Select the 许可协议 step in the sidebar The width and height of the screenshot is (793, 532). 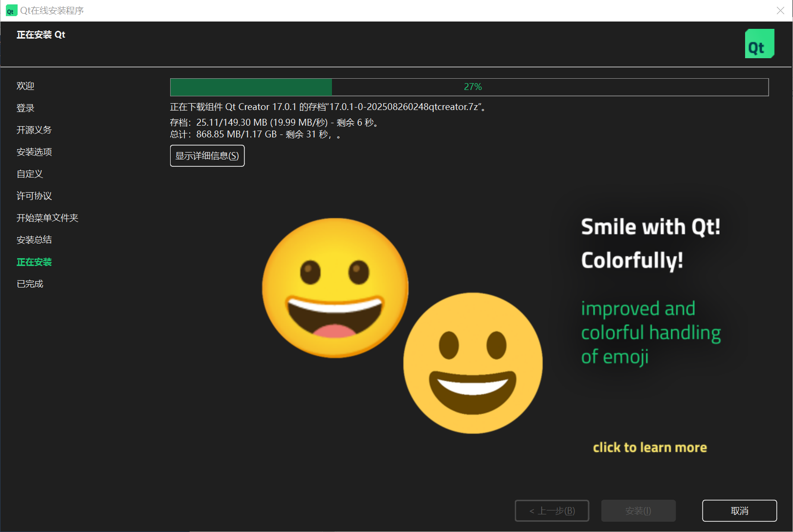tap(34, 196)
